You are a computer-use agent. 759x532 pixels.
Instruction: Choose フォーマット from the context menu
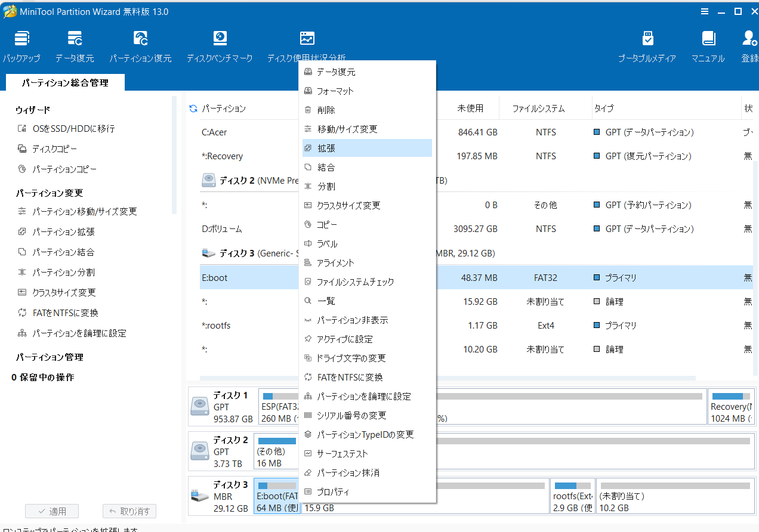[335, 91]
